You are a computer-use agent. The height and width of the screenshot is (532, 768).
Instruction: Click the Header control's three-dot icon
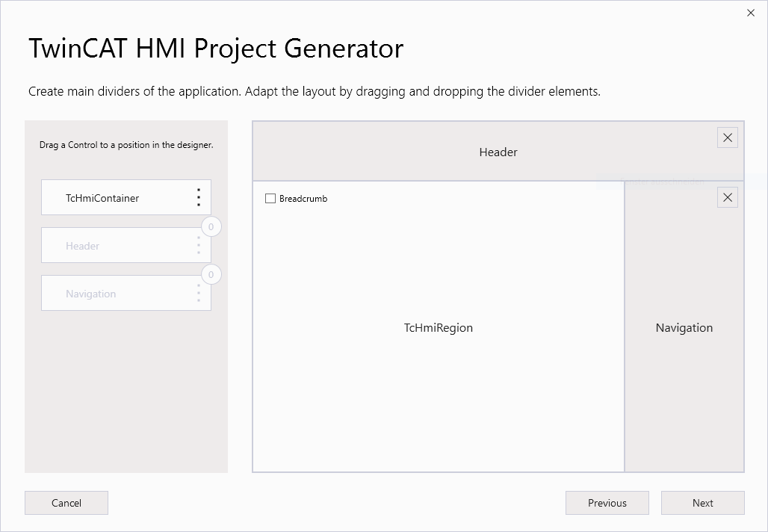[x=199, y=246]
